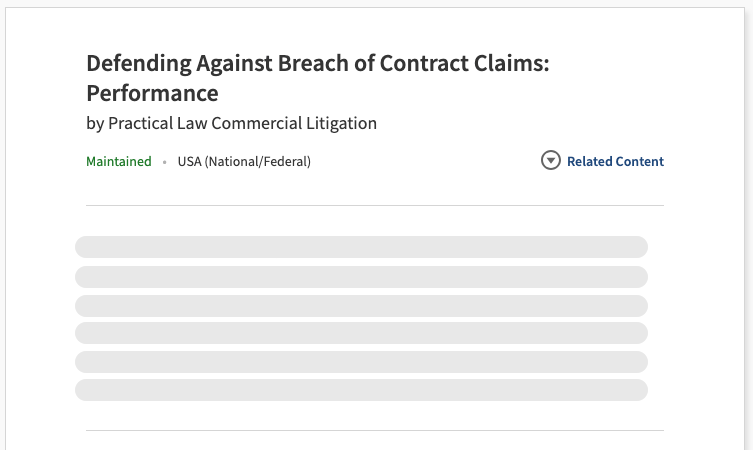Click the dot separator after Maintained

coord(165,162)
